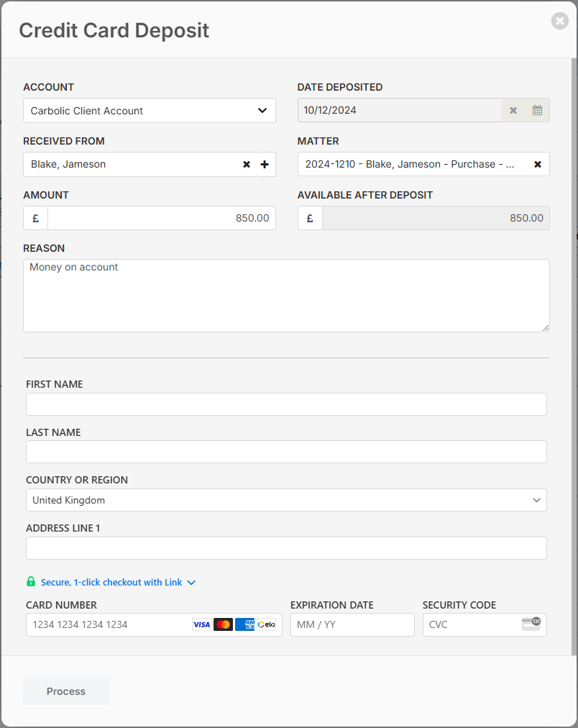Click the Card Number input
The height and width of the screenshot is (728, 578).
[x=108, y=624]
